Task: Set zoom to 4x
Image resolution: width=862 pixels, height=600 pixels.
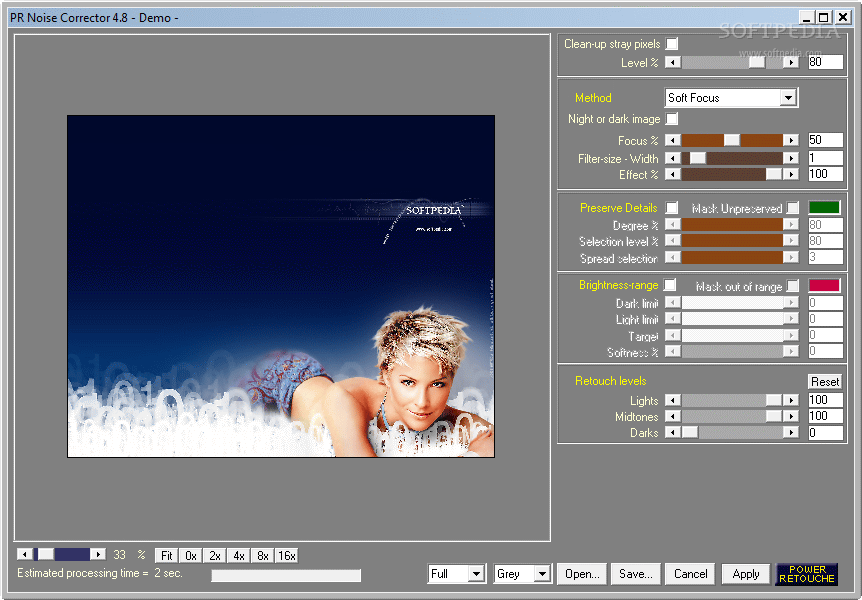Action: pos(239,555)
